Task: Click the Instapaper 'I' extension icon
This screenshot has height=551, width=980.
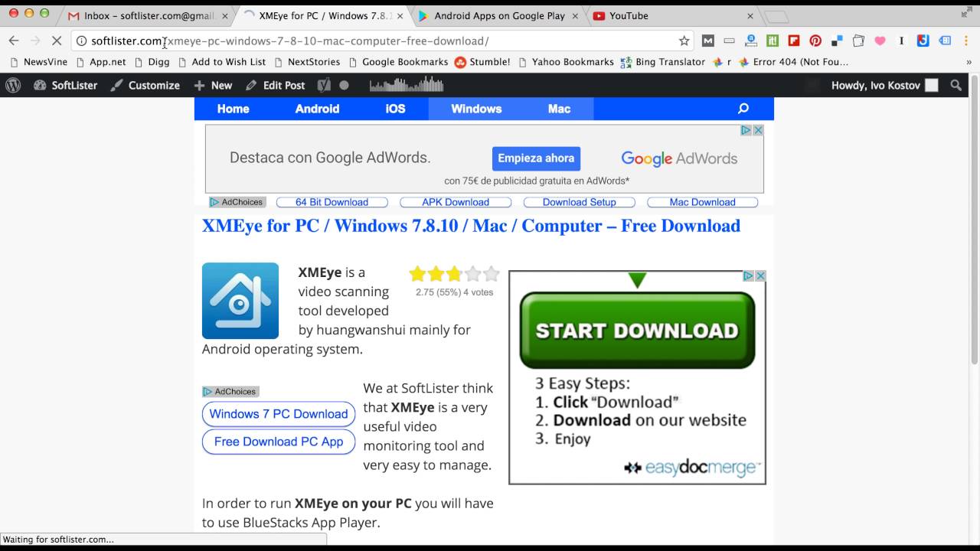Action: tap(902, 41)
